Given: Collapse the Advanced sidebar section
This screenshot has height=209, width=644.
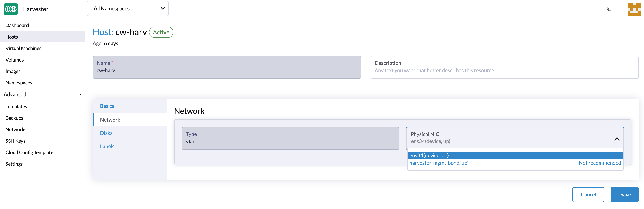Looking at the screenshot, I should (79, 94).
